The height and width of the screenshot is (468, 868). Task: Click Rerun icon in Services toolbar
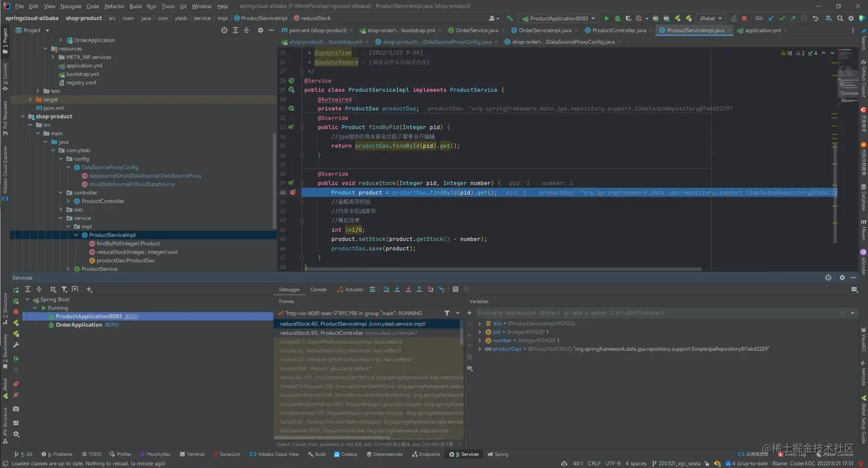(x=16, y=290)
